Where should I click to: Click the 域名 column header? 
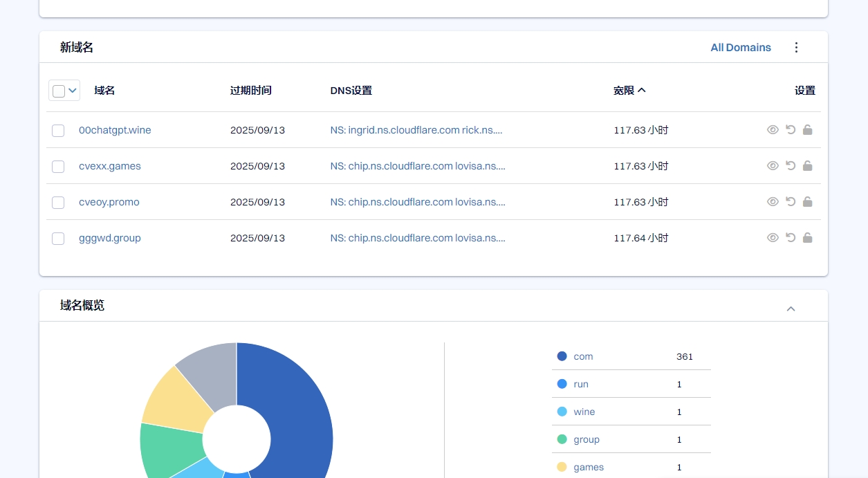[104, 91]
